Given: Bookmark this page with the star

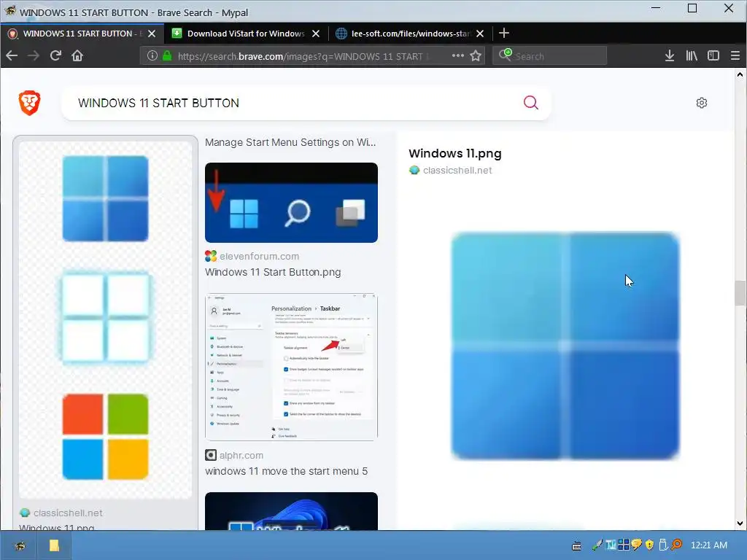Looking at the screenshot, I should click(476, 55).
